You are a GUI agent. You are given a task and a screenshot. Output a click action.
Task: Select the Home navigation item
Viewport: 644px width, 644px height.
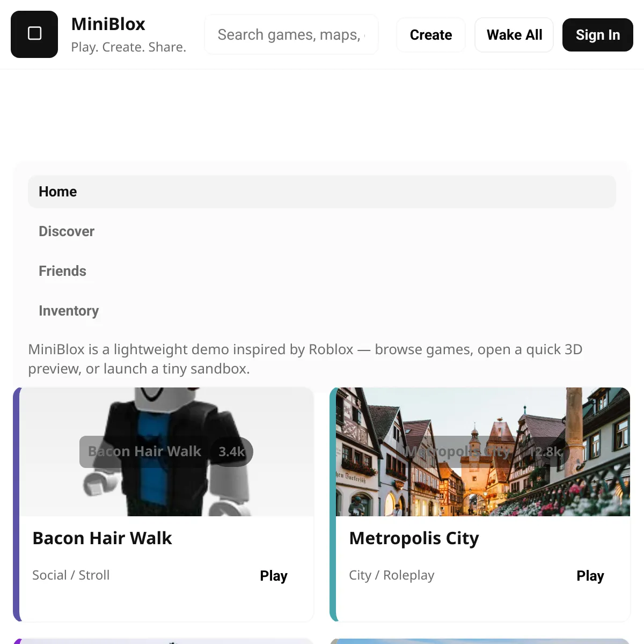57,192
